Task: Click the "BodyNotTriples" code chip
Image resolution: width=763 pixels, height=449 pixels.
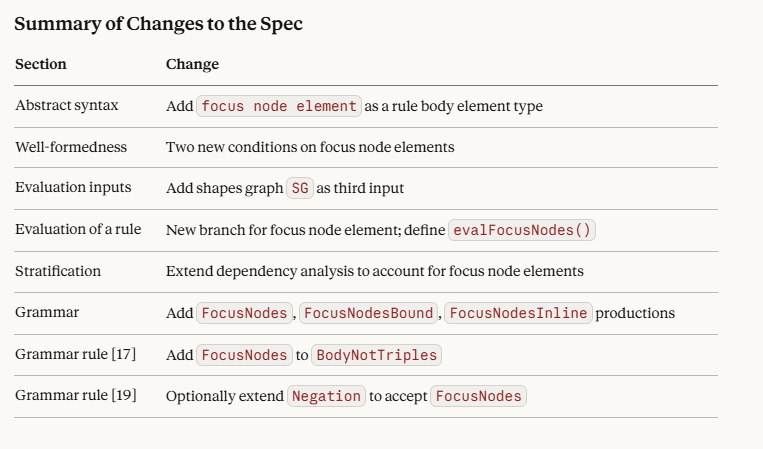Action: click(x=376, y=355)
